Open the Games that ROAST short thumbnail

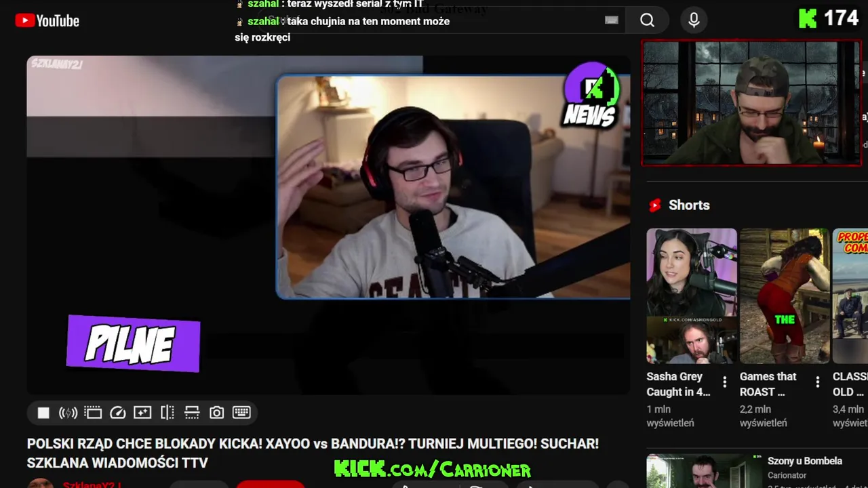[x=785, y=296]
